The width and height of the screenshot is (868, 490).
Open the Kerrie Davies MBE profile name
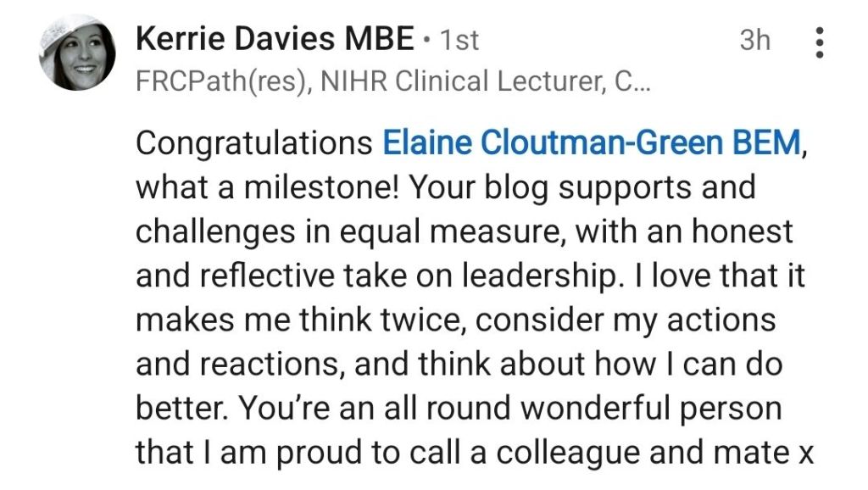coord(275,39)
